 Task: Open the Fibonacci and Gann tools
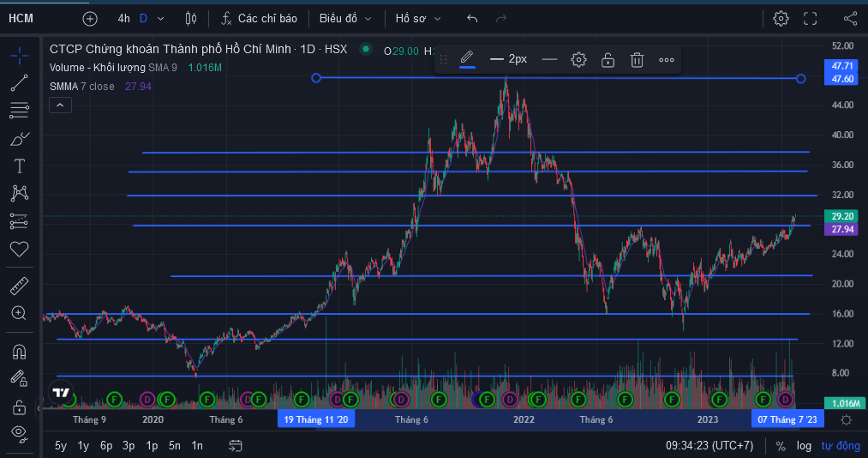pyautogui.click(x=20, y=110)
